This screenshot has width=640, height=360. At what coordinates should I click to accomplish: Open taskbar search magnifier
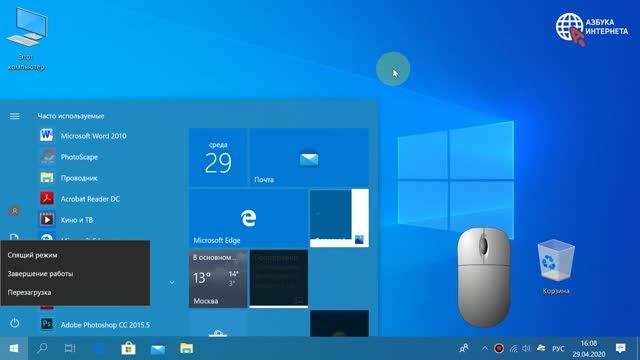click(x=42, y=348)
